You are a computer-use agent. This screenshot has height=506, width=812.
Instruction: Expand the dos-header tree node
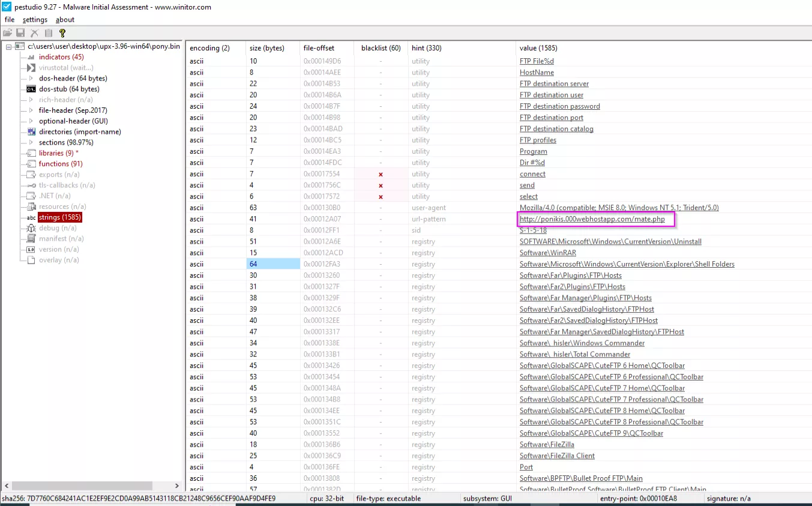[31, 79]
